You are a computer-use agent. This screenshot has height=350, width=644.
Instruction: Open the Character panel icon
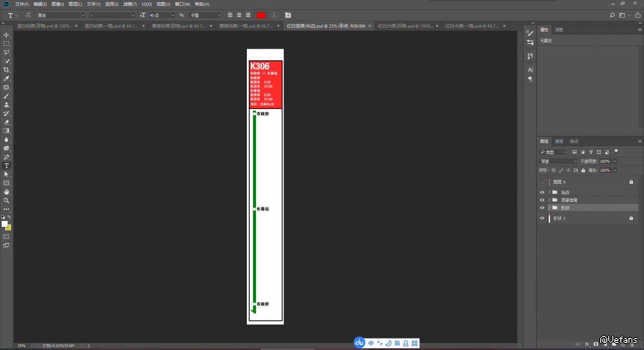(530, 70)
